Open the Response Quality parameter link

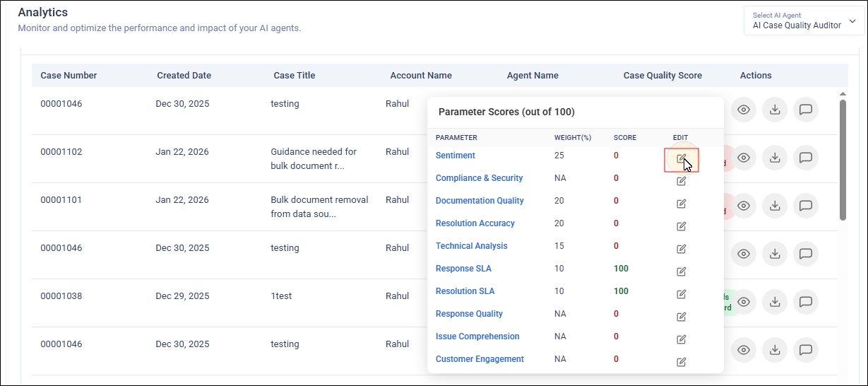coord(469,314)
